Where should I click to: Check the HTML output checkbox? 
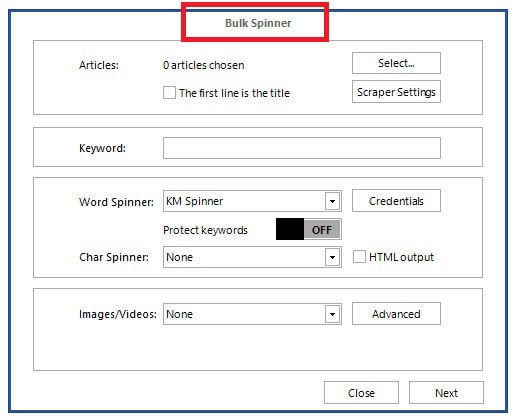point(359,257)
